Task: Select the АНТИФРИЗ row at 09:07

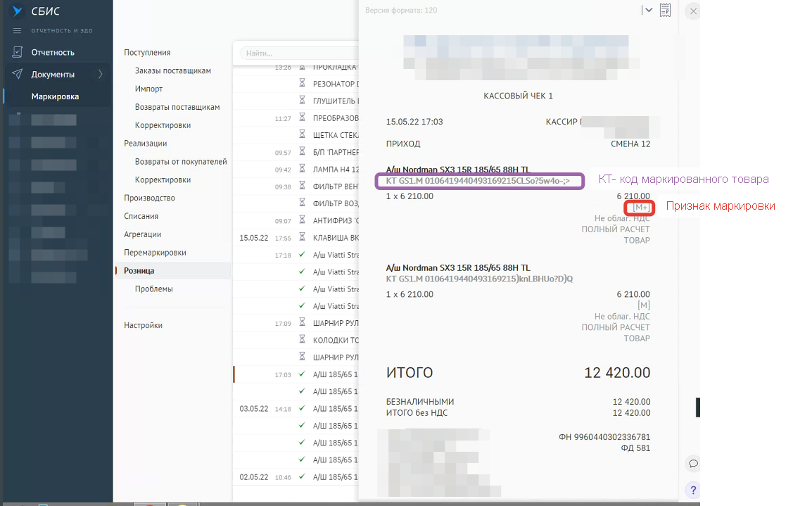Action: click(335, 221)
